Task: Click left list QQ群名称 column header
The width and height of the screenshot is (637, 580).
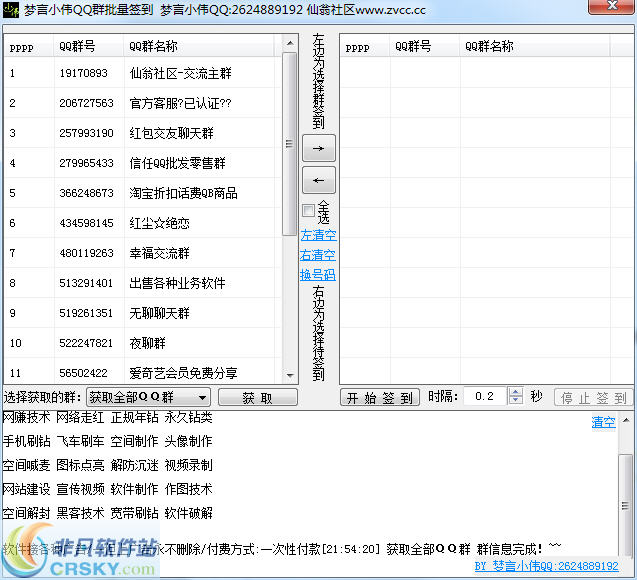Action: pyautogui.click(x=199, y=46)
